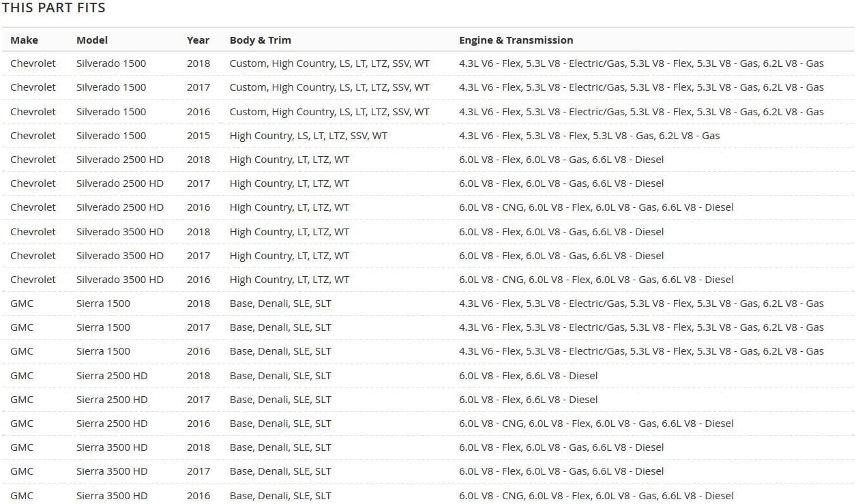Click year 2017 in the Silverado 2500 HD row

pos(198,183)
